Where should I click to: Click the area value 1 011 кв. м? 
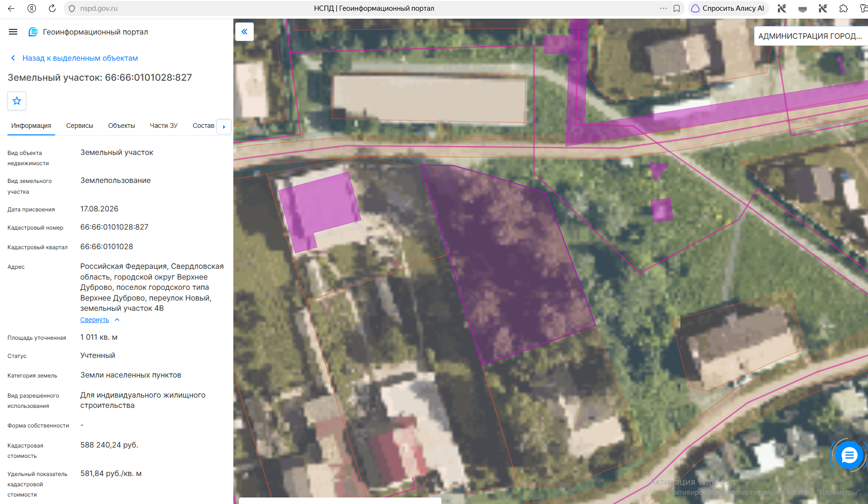[x=99, y=337]
